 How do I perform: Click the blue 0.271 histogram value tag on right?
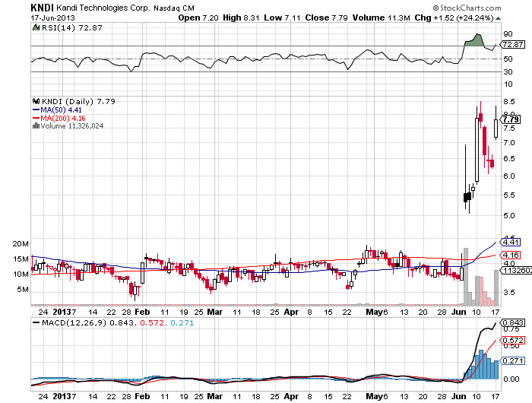click(x=513, y=360)
